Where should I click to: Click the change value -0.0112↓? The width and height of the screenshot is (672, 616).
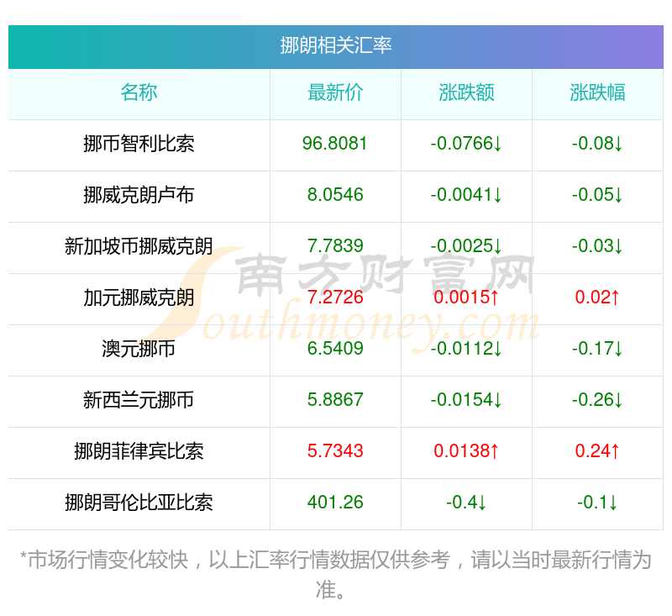466,349
